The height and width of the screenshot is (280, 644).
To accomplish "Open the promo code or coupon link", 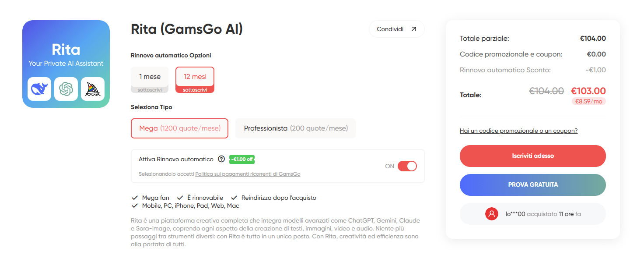I will (x=518, y=131).
